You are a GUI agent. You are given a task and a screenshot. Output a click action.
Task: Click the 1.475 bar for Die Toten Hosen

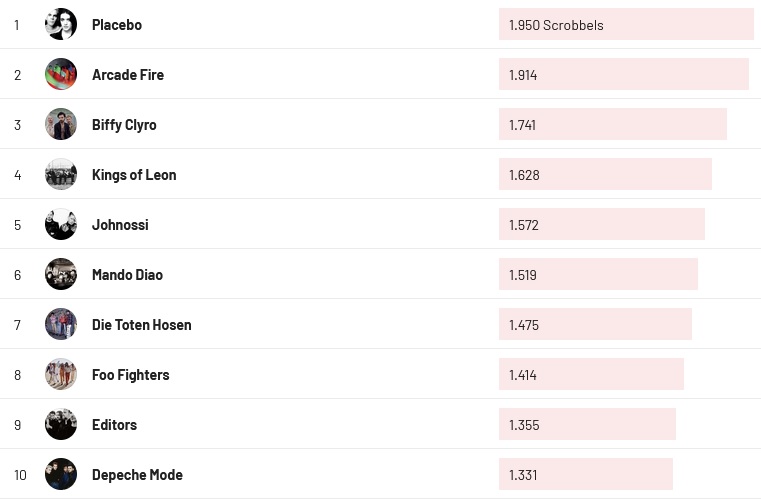[x=595, y=324]
